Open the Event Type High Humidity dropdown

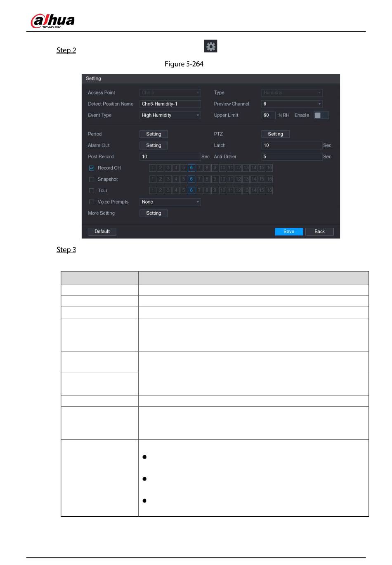[170, 115]
